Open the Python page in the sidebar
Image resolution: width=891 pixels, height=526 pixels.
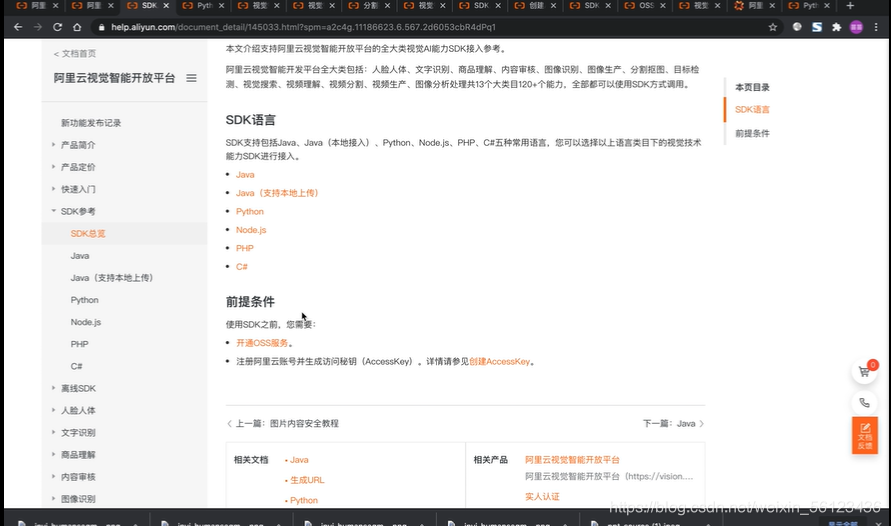pos(84,300)
